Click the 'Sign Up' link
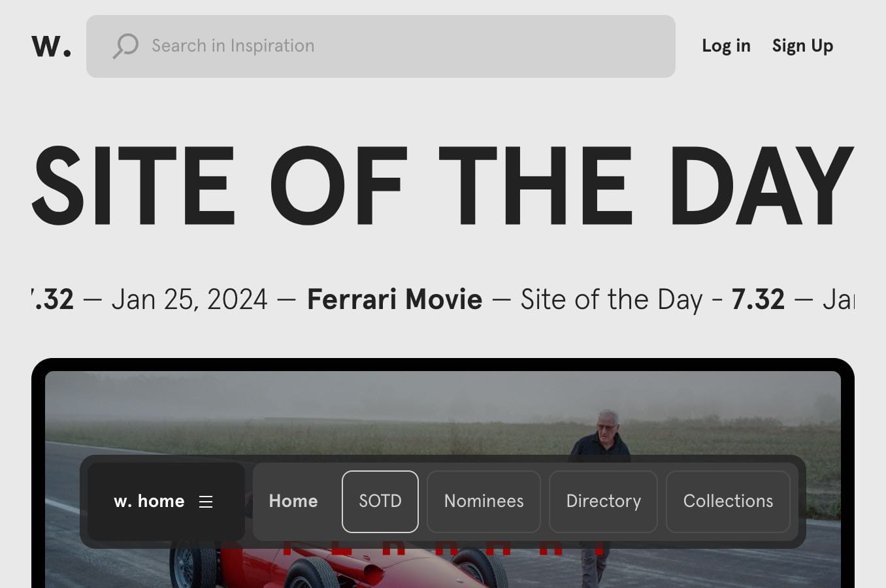 (802, 46)
